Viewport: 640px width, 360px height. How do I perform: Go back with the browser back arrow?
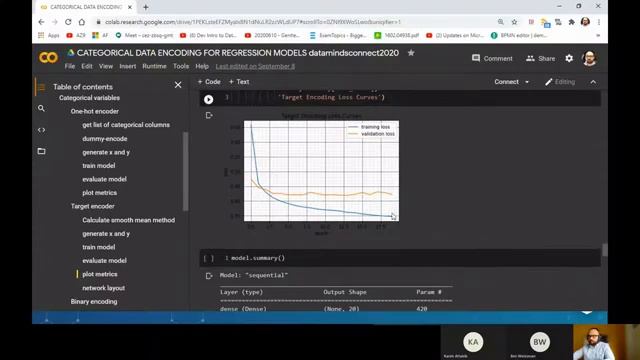(x=41, y=22)
